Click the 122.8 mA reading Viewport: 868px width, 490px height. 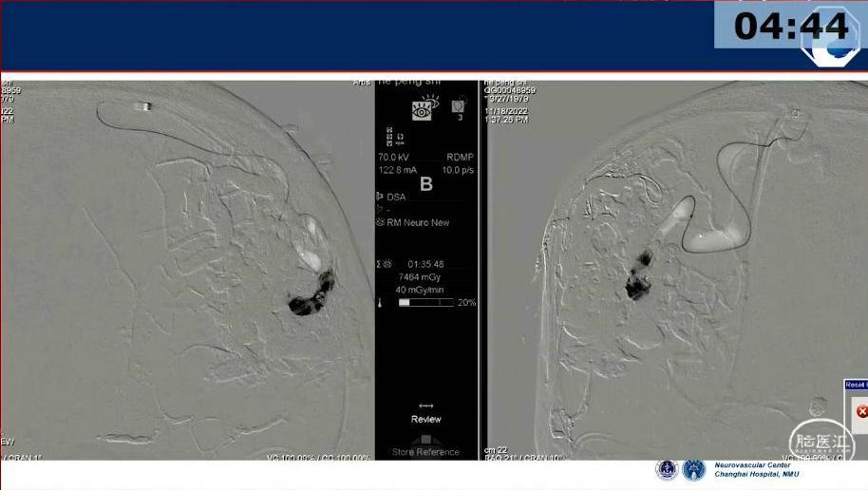(x=398, y=170)
